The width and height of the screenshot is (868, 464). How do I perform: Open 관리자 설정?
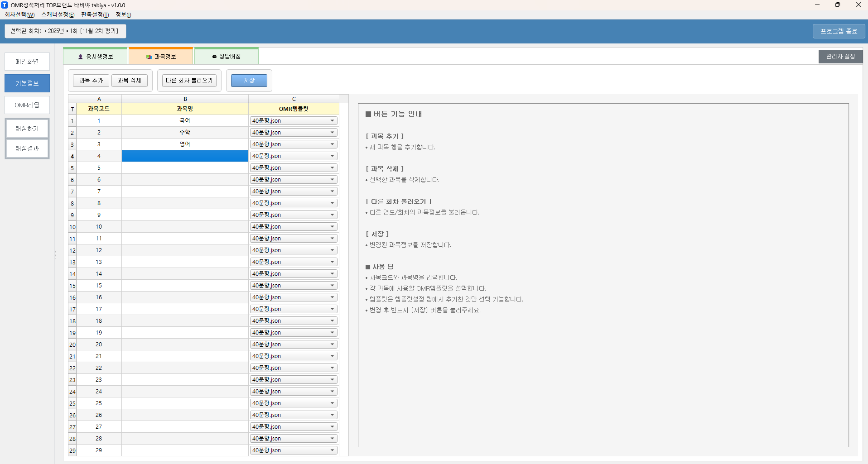[840, 57]
